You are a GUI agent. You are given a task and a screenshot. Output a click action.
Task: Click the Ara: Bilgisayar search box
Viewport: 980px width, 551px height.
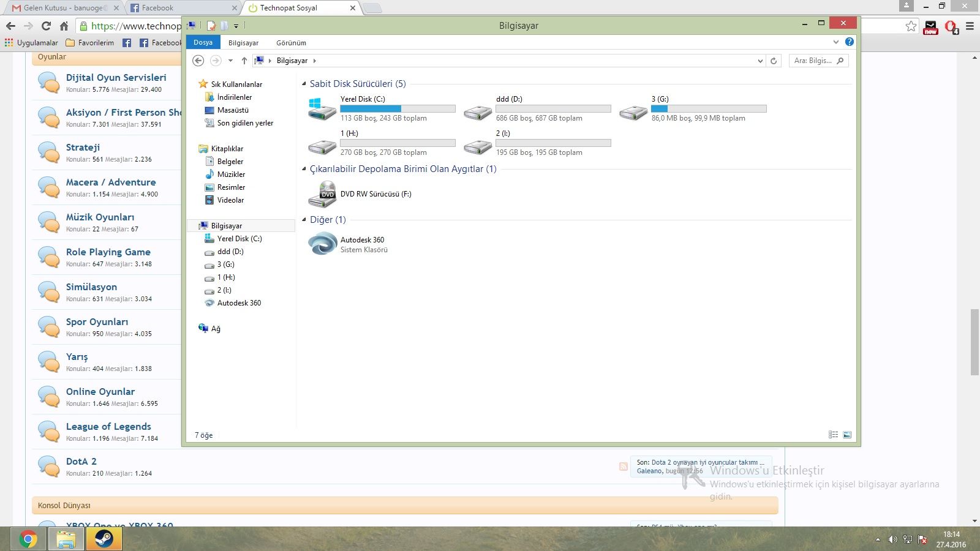818,61
